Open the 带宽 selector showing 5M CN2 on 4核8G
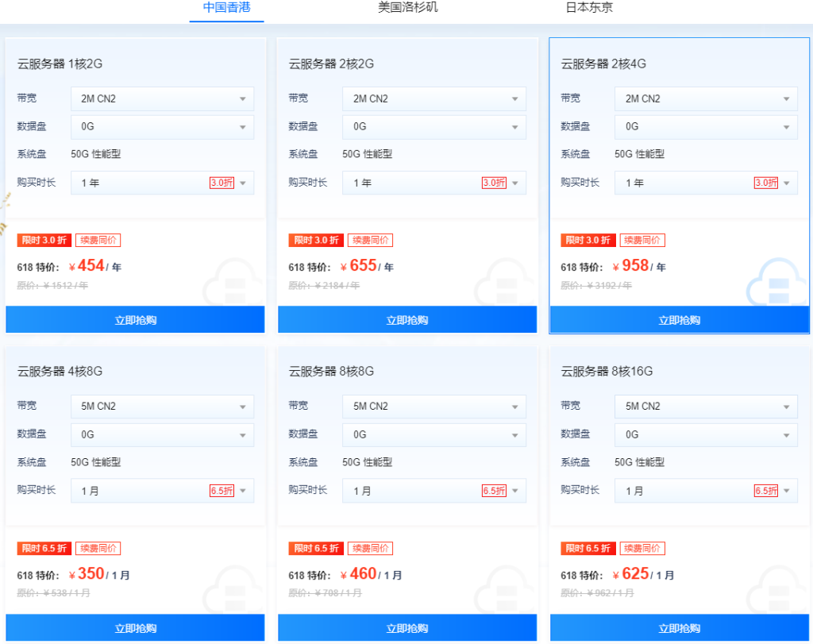Screen dimensions: 813x644 click(x=162, y=407)
